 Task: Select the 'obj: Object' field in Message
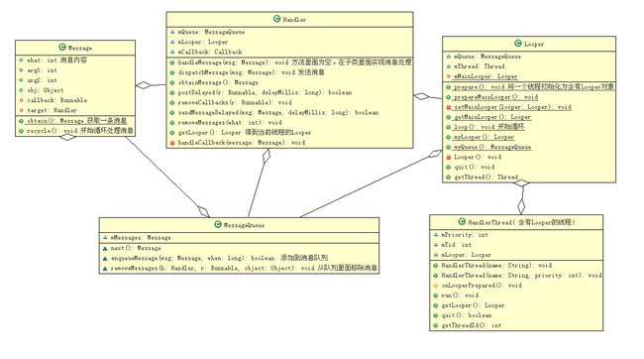[x=46, y=90]
